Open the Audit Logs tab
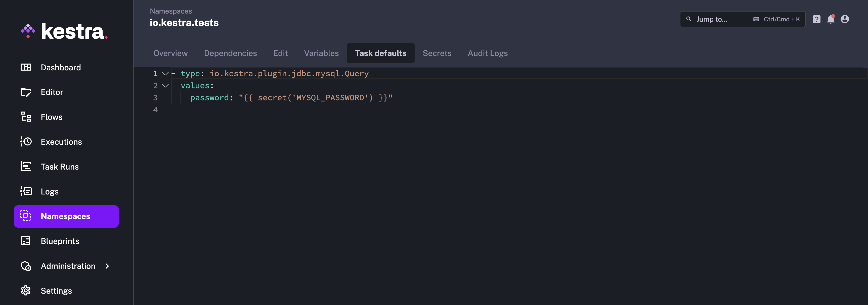868x305 pixels. click(x=487, y=53)
